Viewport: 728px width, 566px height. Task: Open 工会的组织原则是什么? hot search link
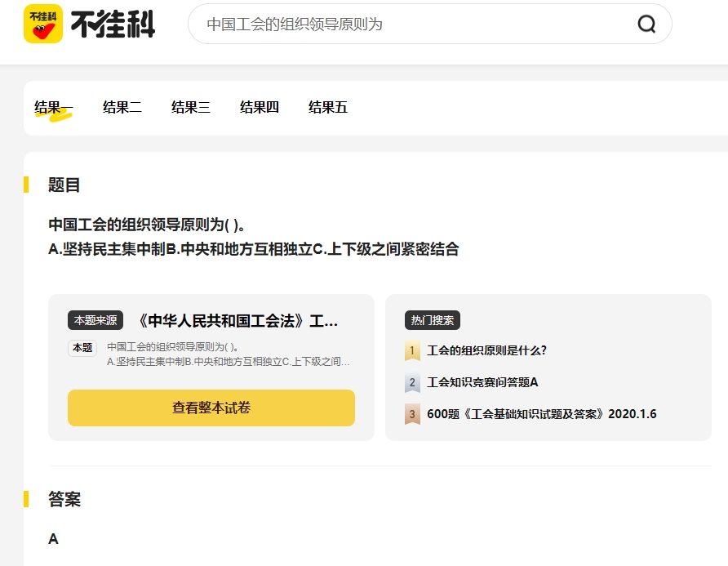click(x=486, y=350)
